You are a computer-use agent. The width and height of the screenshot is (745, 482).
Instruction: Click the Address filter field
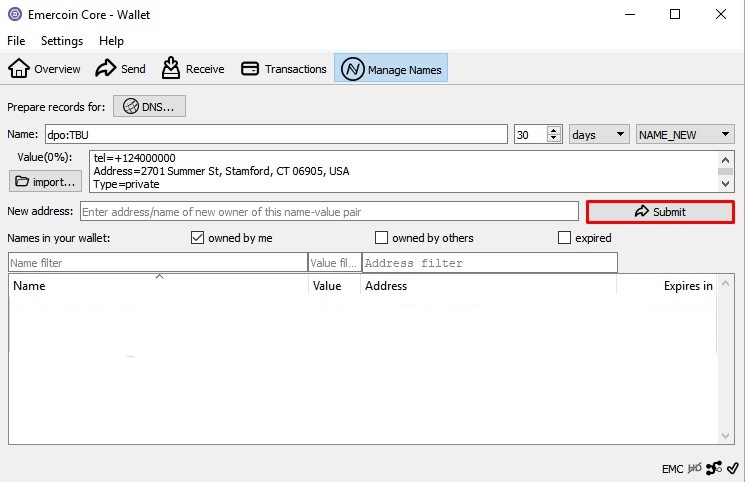[x=490, y=262]
